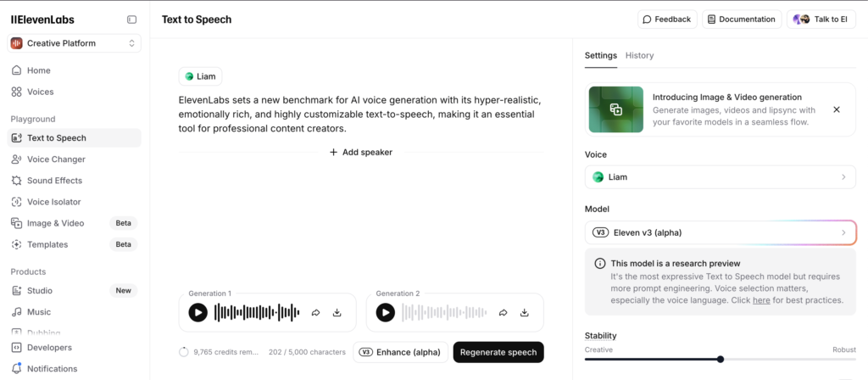The height and width of the screenshot is (380, 868).
Task: Open Image & Video (Beta)
Action: tap(75, 223)
